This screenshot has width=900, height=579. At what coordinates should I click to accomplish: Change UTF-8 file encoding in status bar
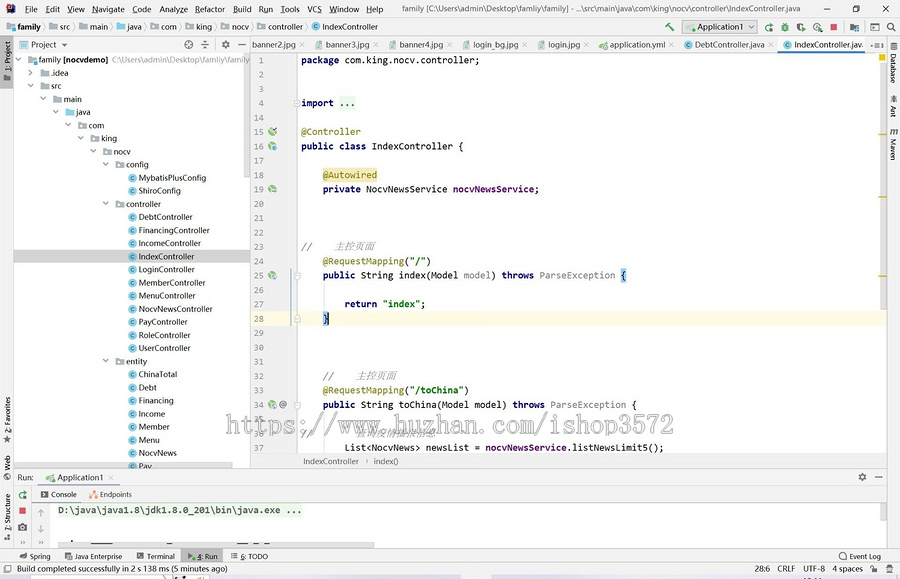click(x=814, y=569)
